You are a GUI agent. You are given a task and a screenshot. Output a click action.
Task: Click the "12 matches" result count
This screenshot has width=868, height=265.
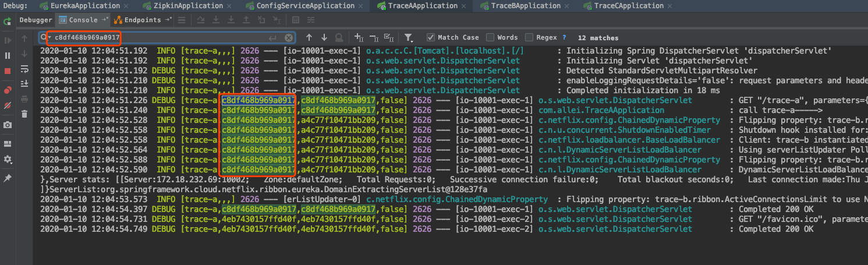point(598,37)
